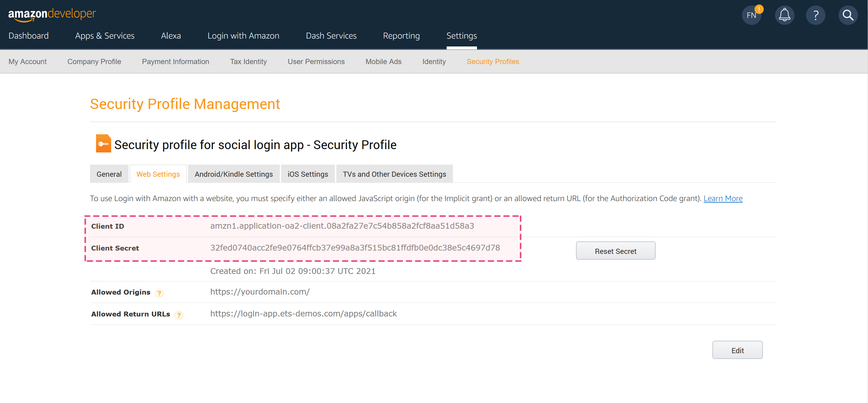Click the 'Created on: Fri Jul 02' timestamp
The height and width of the screenshot is (403, 868).
click(x=293, y=271)
